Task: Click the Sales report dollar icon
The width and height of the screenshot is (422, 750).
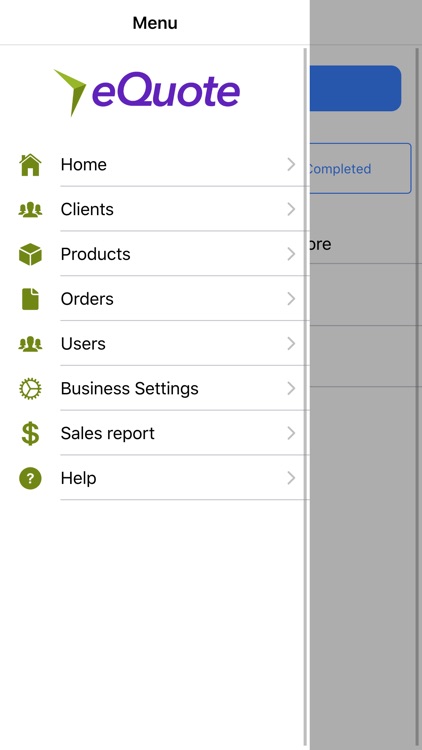Action: click(30, 433)
